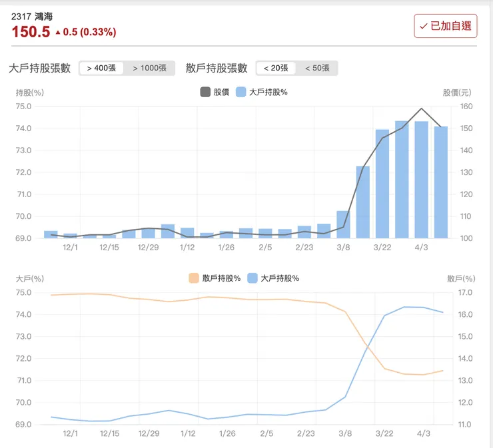Click the 3/22 bar in the top chart

pos(382,184)
